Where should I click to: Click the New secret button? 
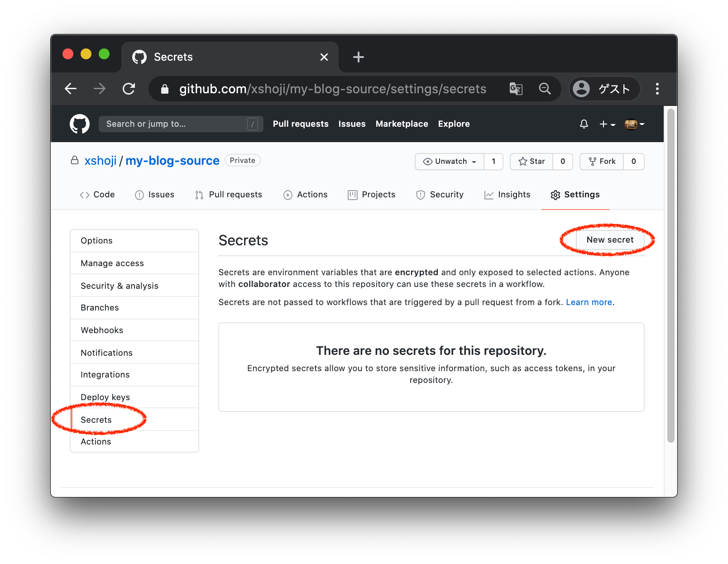tap(610, 240)
